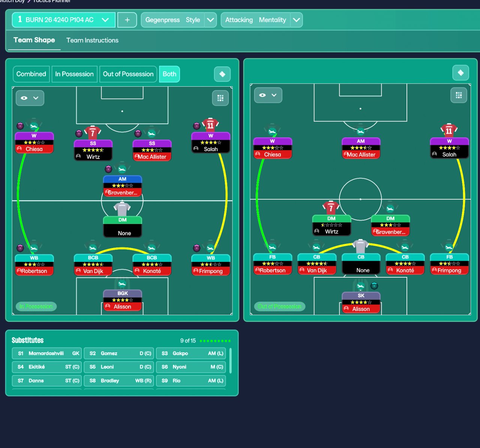The width and height of the screenshot is (480, 448).
Task: Open the grid icon on the in-possession pitch
Action: tap(220, 98)
